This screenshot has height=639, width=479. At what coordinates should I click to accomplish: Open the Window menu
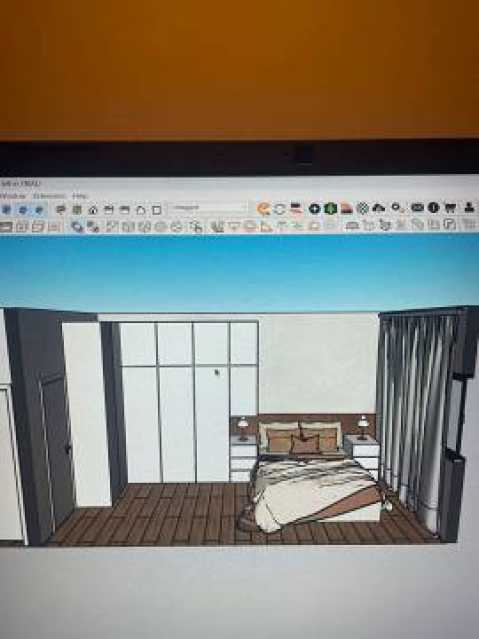[12, 196]
